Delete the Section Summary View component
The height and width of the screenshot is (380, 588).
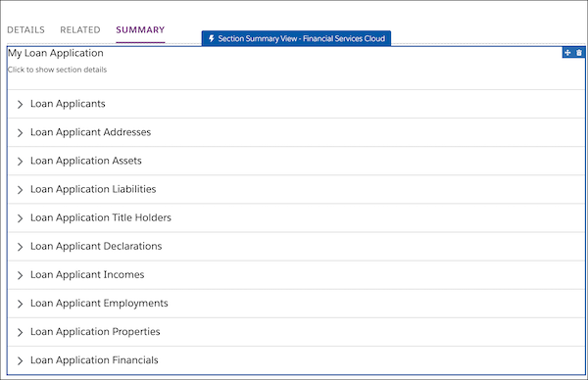coord(579,53)
